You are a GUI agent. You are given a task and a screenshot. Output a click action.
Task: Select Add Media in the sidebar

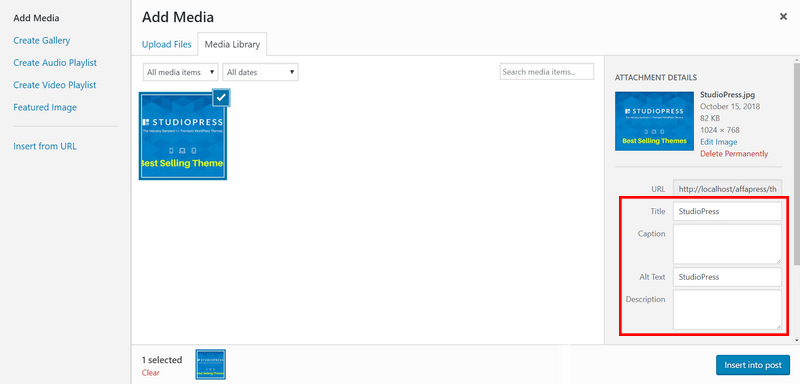point(36,18)
